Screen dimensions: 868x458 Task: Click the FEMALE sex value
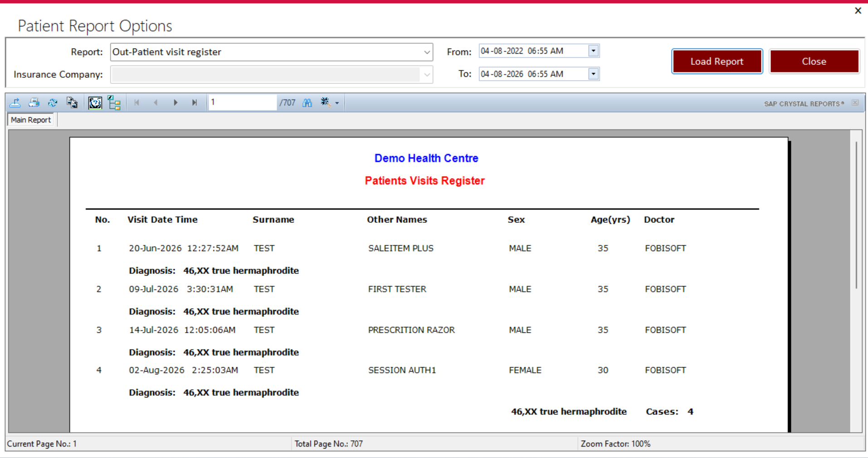(525, 370)
